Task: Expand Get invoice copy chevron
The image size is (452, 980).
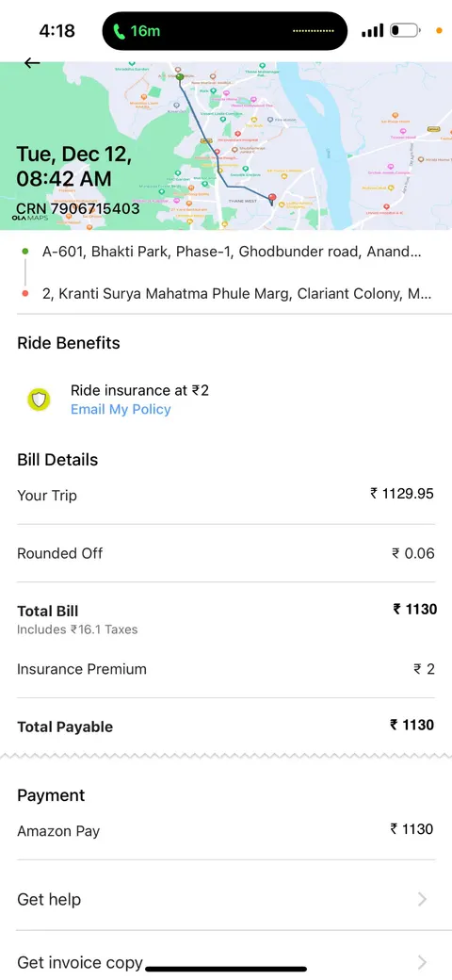Action: 422,962
